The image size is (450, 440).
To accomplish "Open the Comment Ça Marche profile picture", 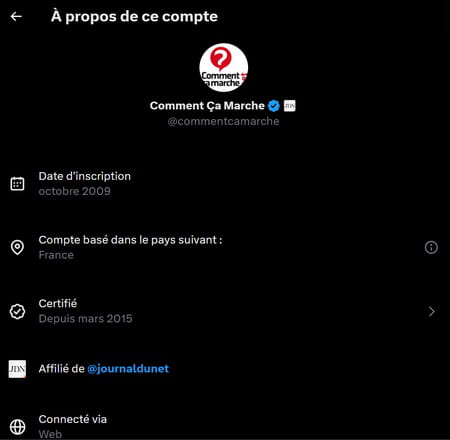I will coord(224,67).
